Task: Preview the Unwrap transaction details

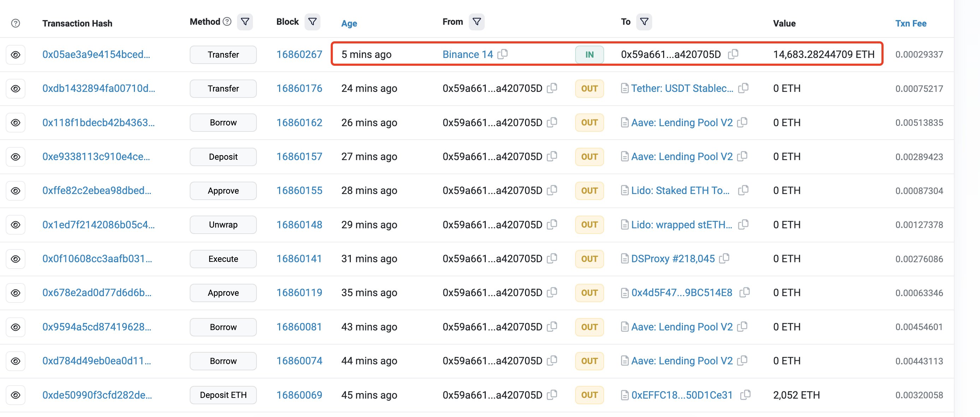Action: [15, 224]
